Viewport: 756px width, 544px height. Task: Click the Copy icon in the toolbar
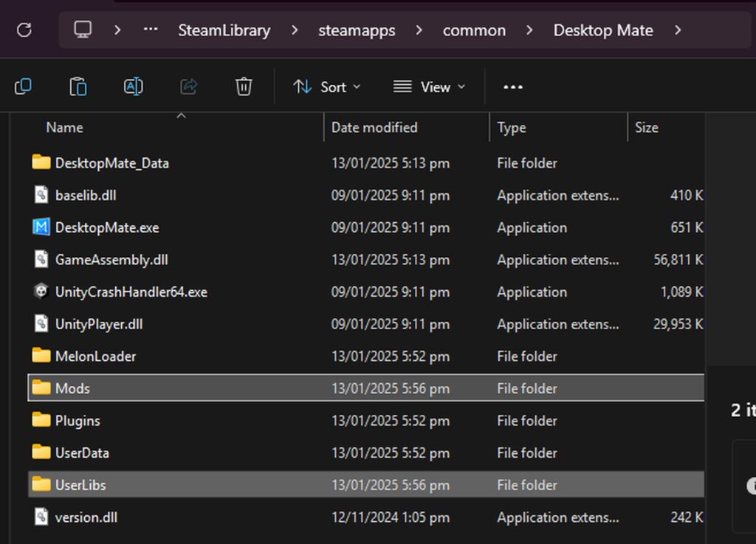click(23, 87)
